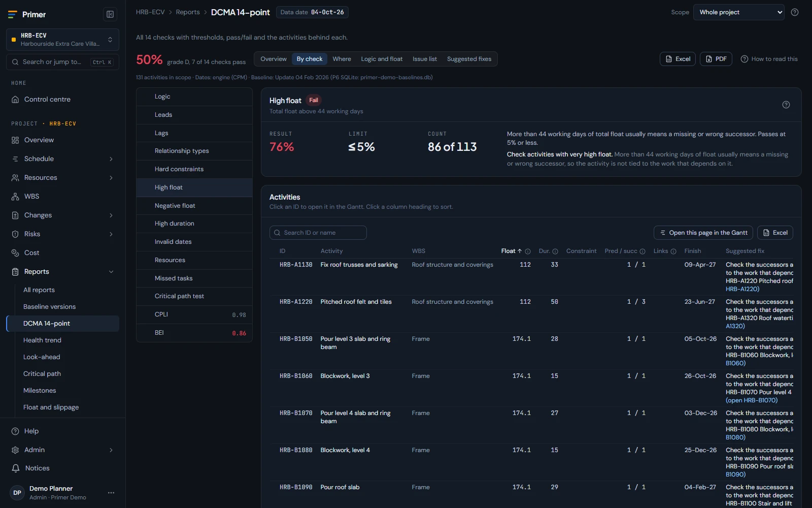Click Open this page in the Gantt
The width and height of the screenshot is (812, 508).
(703, 233)
